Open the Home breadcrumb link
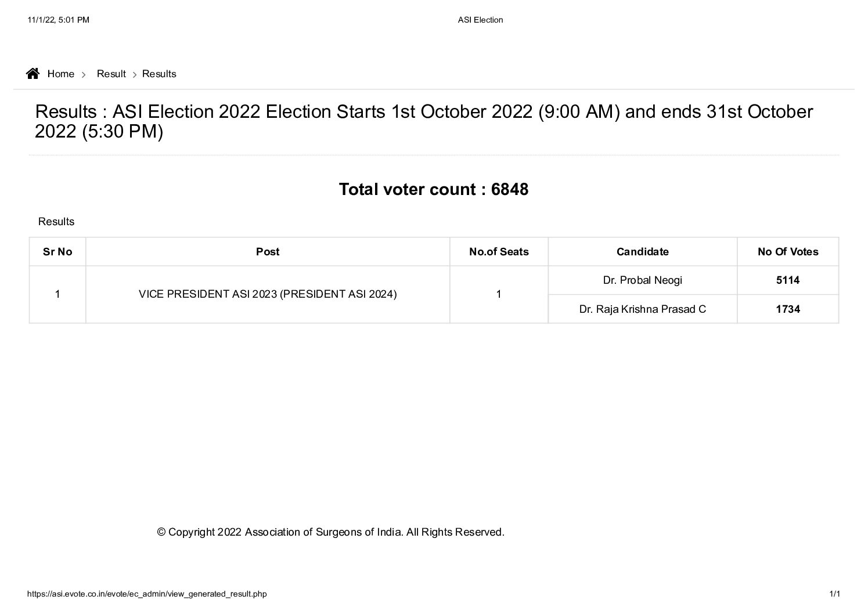The height and width of the screenshot is (614, 868). (x=60, y=74)
